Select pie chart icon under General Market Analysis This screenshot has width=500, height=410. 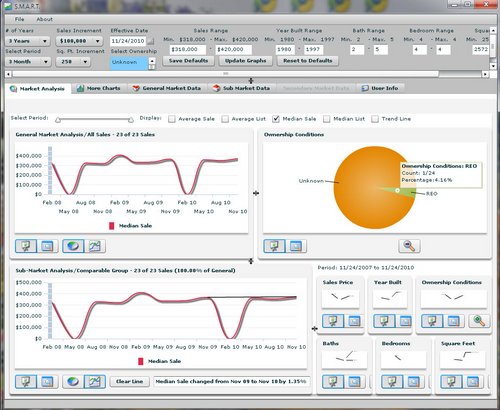coord(73,246)
